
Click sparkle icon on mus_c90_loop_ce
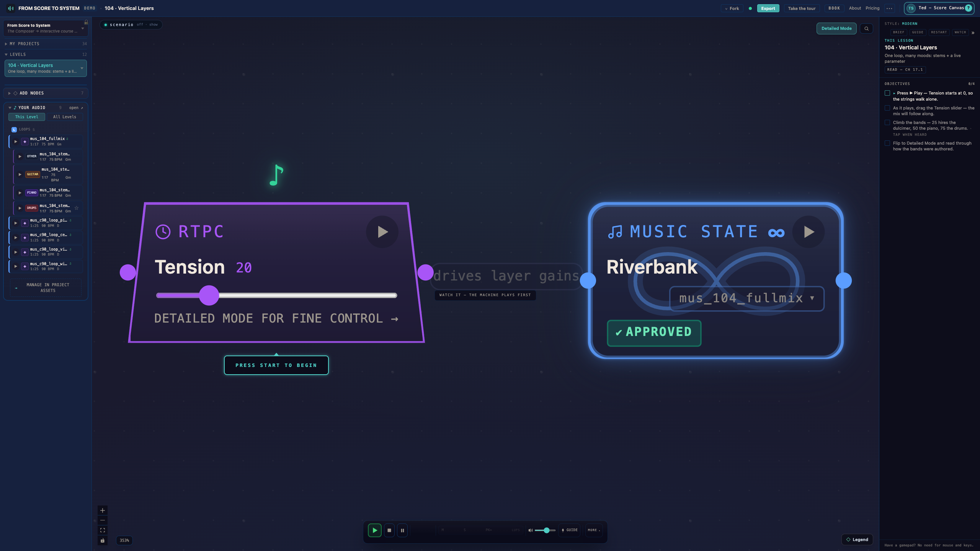25,238
